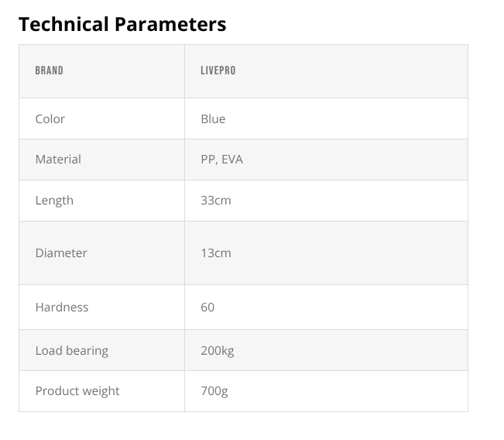Click the 33cm length value
The height and width of the screenshot is (440, 504).
pos(216,200)
